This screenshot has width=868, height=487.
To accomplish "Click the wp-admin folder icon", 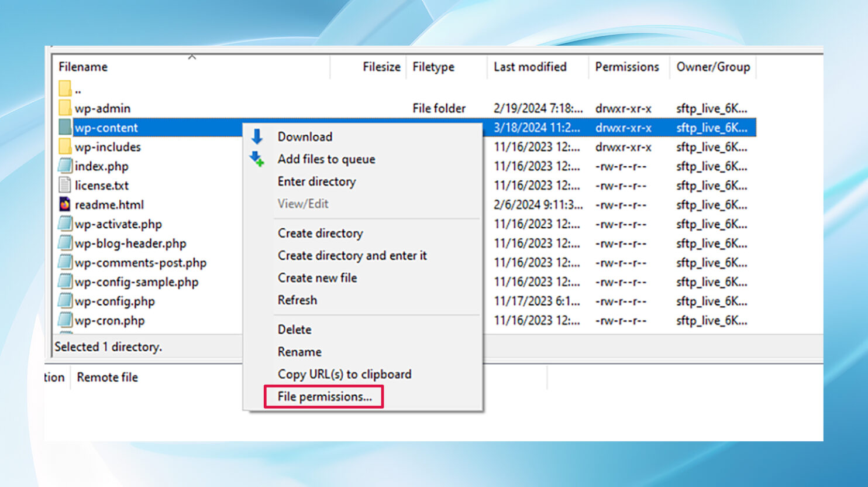I will tap(66, 108).
